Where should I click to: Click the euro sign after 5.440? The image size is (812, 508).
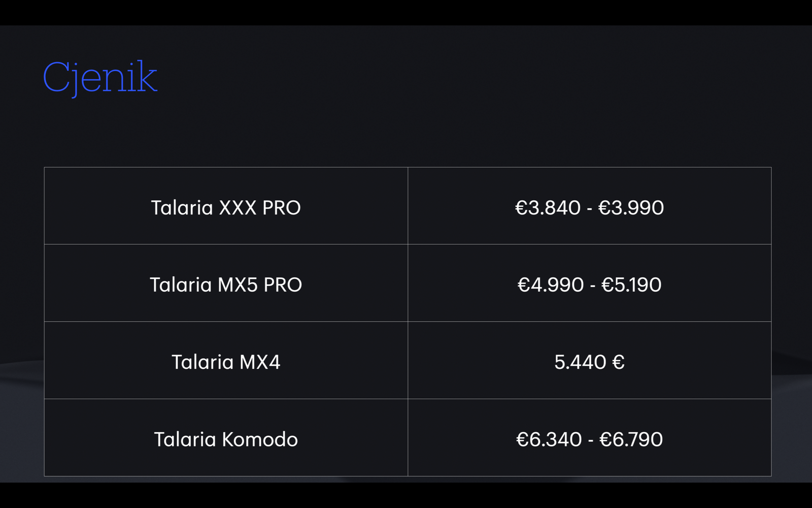618,362
